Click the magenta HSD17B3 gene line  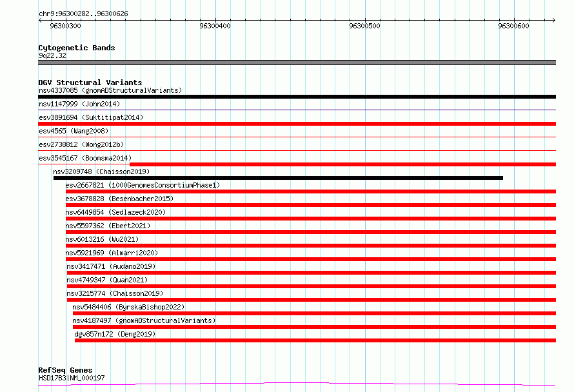[297, 384]
